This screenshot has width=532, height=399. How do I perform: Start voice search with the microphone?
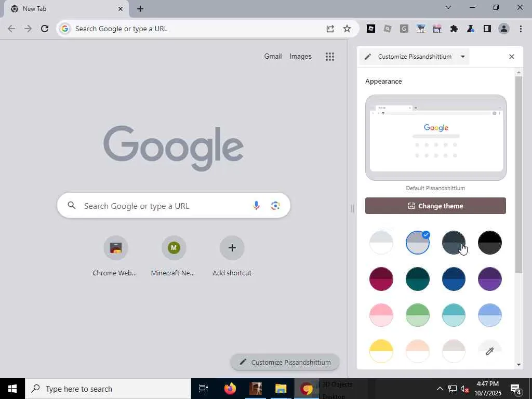[257, 205]
